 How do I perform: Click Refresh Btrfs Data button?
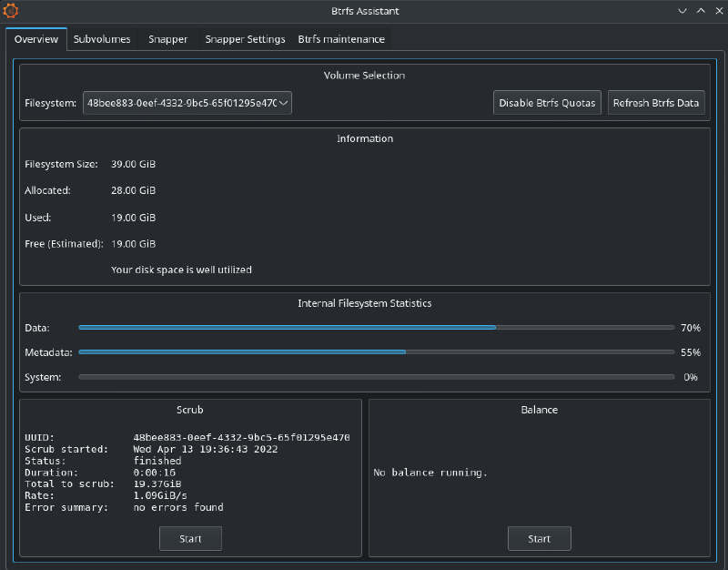(656, 103)
